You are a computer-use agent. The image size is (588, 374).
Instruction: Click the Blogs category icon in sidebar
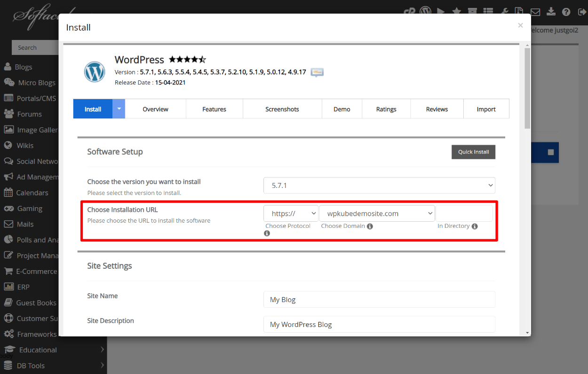coord(8,67)
